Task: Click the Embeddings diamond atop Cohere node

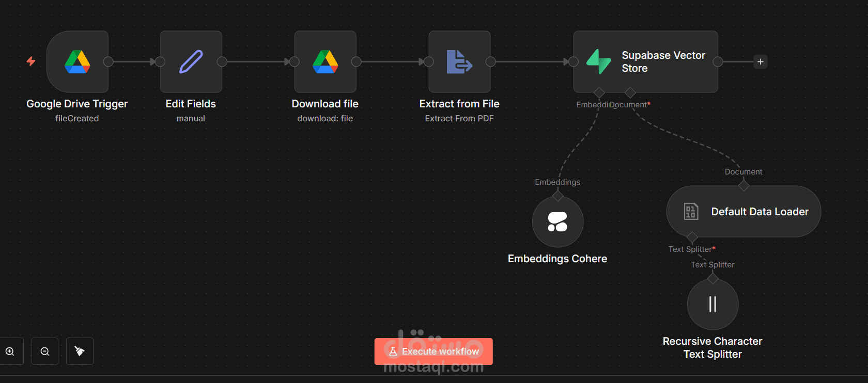Action: click(x=558, y=196)
